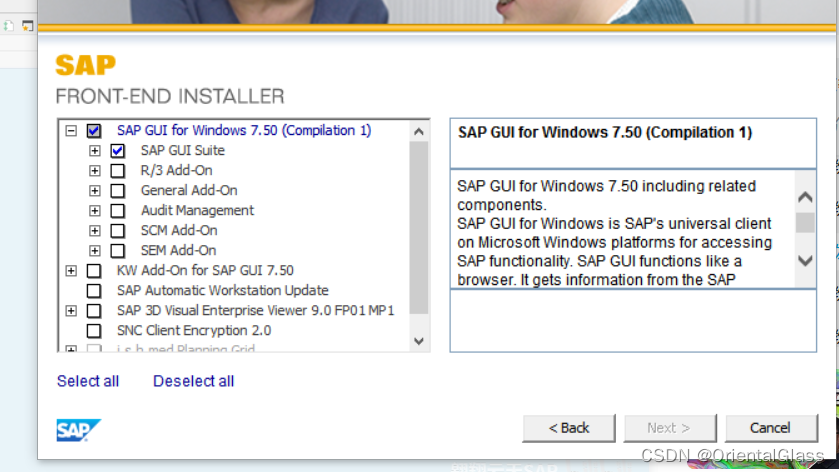Click component list scroll-down arrow
This screenshot has height=472, width=839.
419,341
